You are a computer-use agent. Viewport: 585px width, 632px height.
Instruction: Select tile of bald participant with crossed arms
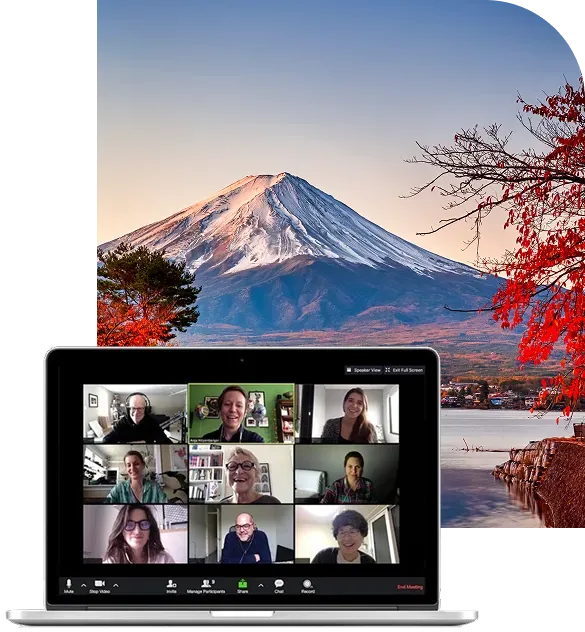[x=241, y=534]
